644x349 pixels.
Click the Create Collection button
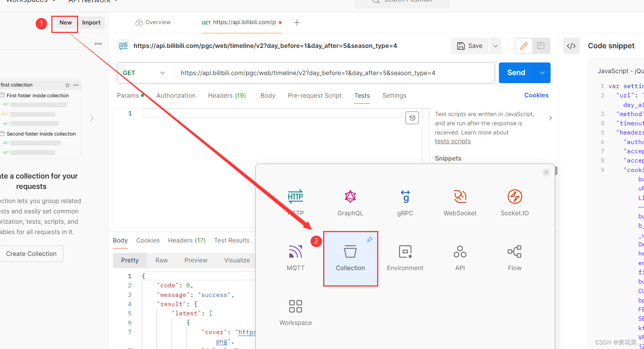[x=31, y=254]
